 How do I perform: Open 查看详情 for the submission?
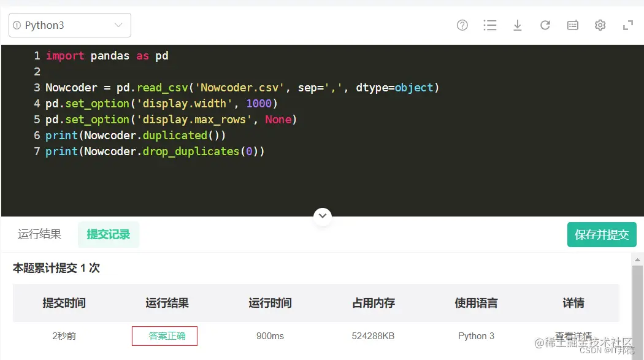click(x=573, y=336)
